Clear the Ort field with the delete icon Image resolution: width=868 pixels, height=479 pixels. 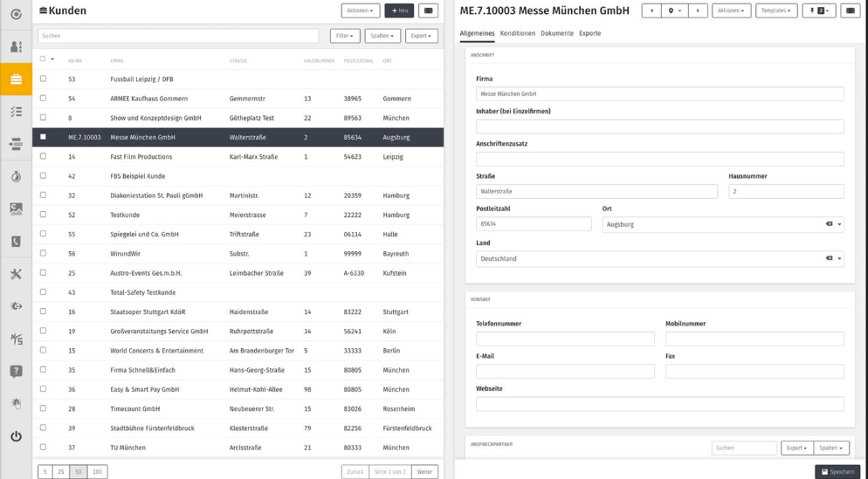tap(830, 224)
